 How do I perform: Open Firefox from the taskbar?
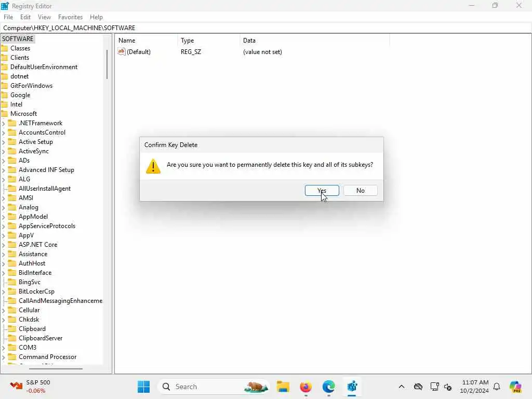[305, 387]
